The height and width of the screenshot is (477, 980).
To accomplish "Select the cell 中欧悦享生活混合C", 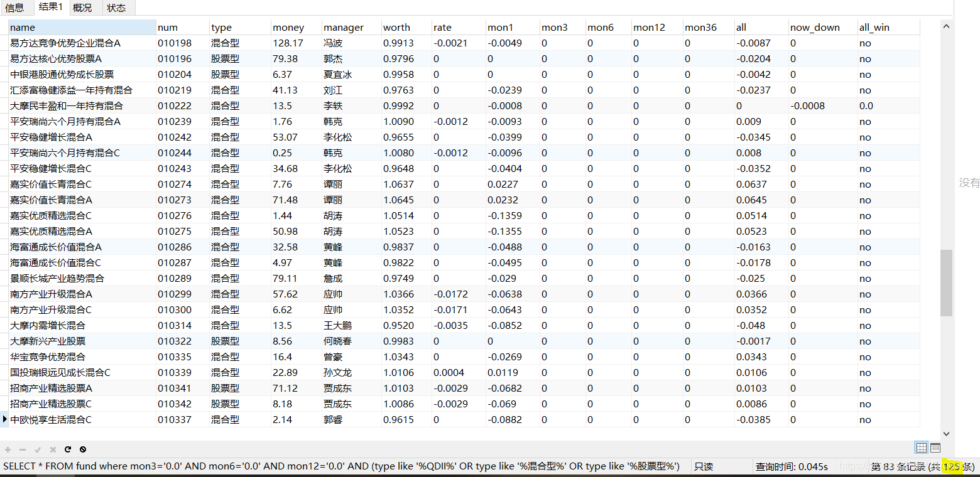I will point(82,419).
